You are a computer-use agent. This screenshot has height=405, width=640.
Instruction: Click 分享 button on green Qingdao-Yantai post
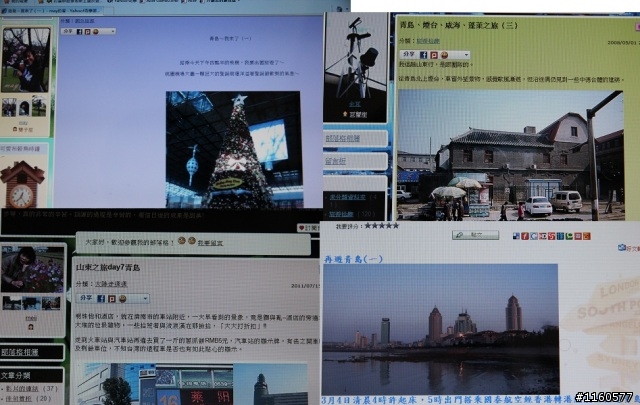pyautogui.click(x=409, y=54)
